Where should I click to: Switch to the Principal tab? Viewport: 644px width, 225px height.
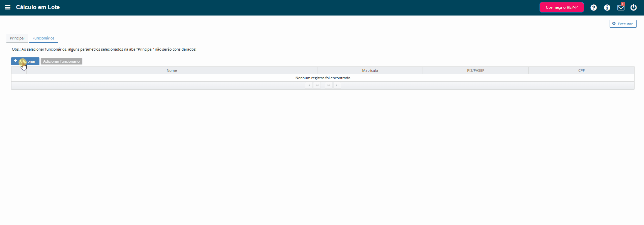click(17, 38)
